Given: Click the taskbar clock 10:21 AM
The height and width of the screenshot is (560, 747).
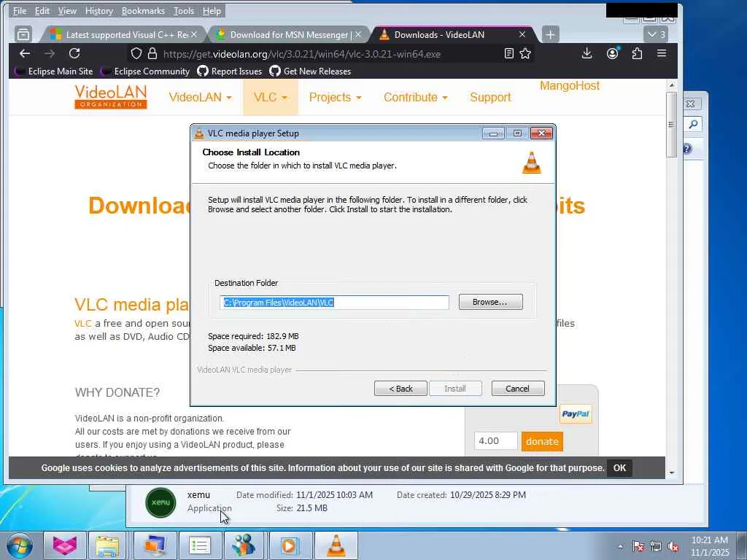Looking at the screenshot, I should [x=710, y=540].
